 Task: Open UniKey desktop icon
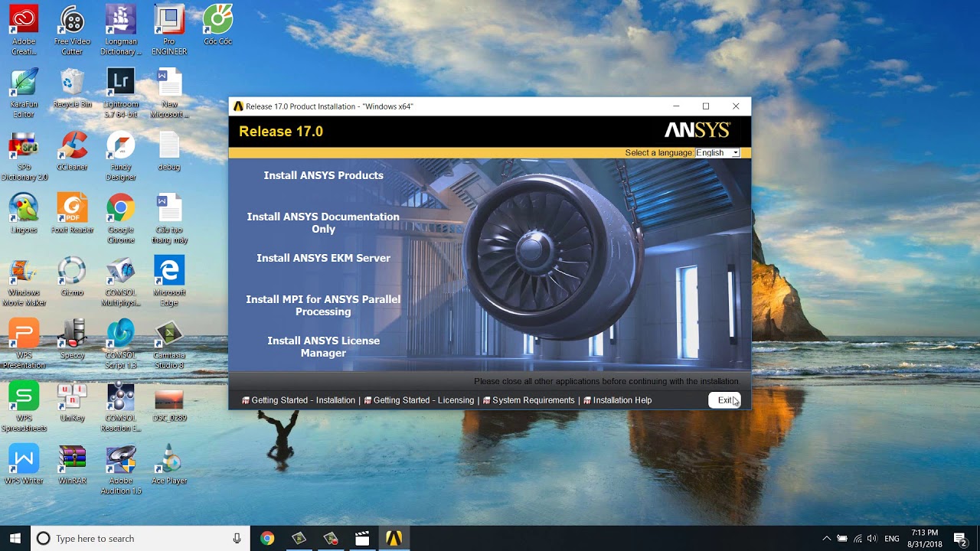click(72, 402)
